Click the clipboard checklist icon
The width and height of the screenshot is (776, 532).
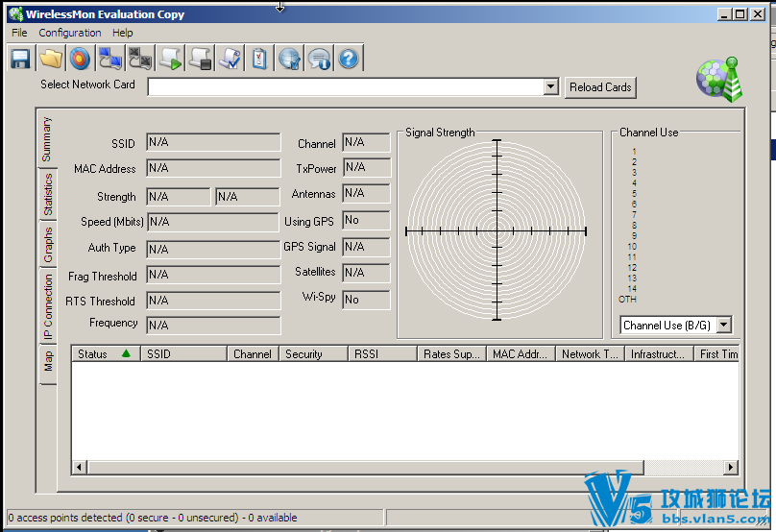click(259, 59)
